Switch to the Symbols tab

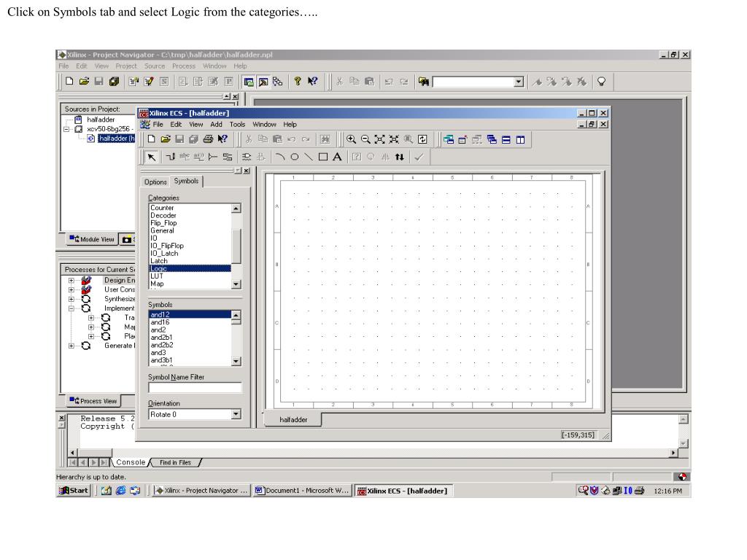(x=186, y=181)
